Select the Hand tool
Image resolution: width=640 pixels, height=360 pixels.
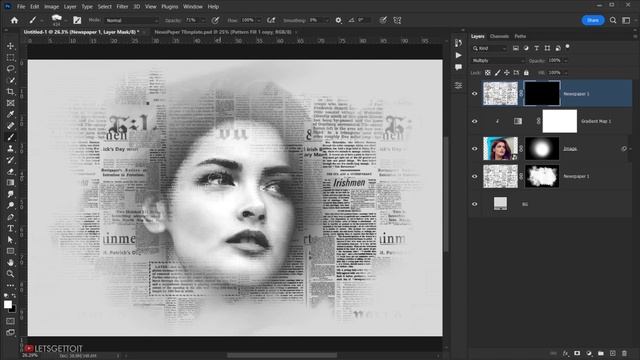tap(11, 262)
